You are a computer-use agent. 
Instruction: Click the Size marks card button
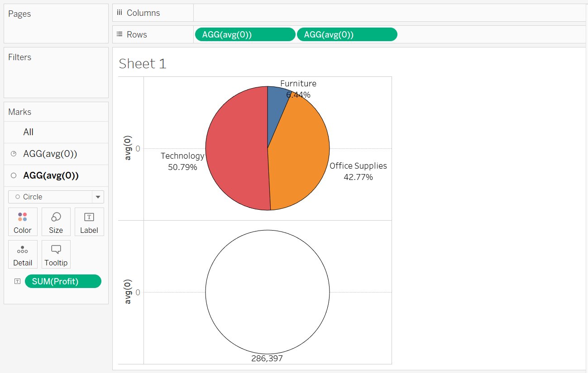(56, 222)
